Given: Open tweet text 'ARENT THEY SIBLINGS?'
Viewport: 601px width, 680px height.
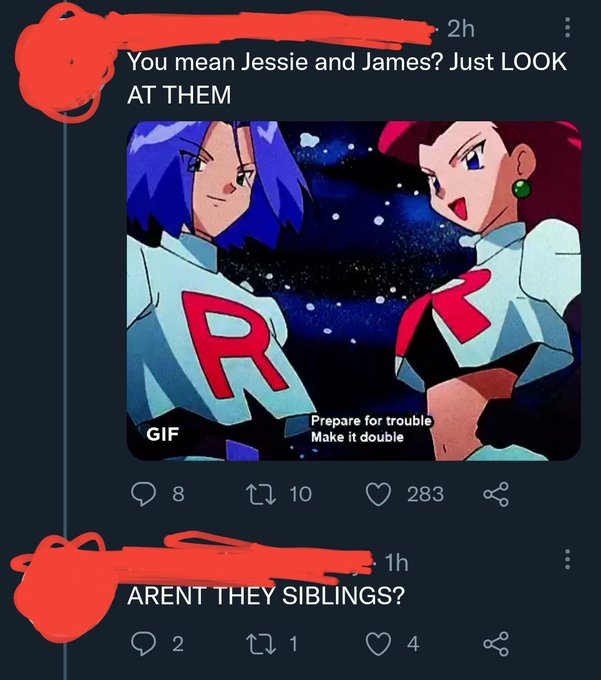Looking at the screenshot, I should click(x=266, y=595).
